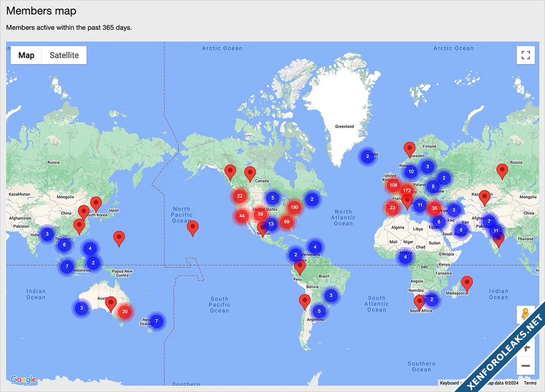This screenshot has height=392, width=545.
Task: Click the Google logo on the map
Action: click(23, 379)
